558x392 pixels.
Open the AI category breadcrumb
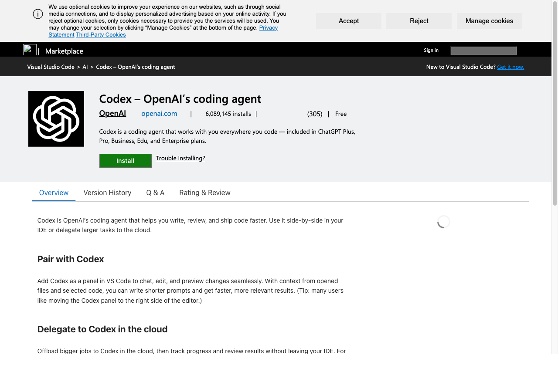85,67
